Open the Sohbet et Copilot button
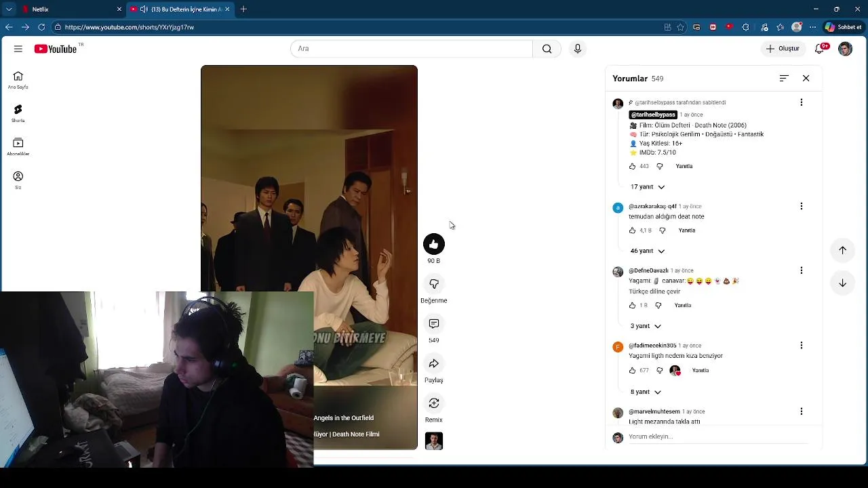Image resolution: width=868 pixels, height=488 pixels. (844, 27)
